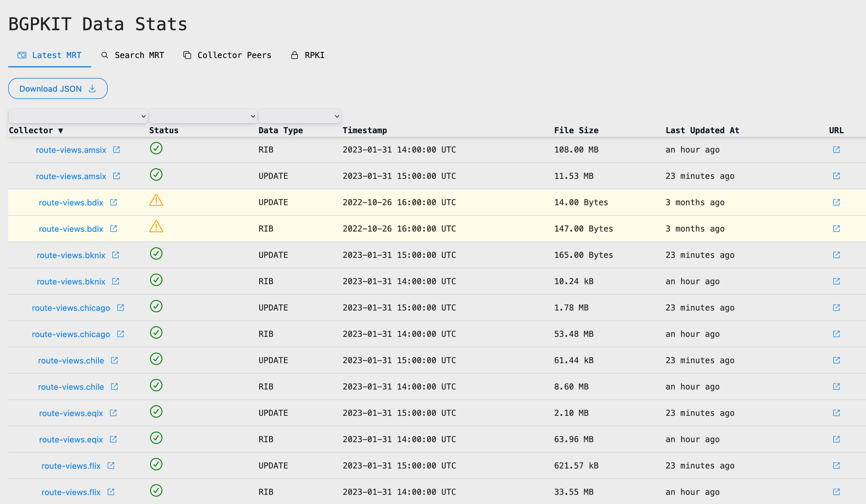Click "23 minutes ago" in chicago UPDATE row
This screenshot has width=866, height=504.
pyautogui.click(x=700, y=308)
